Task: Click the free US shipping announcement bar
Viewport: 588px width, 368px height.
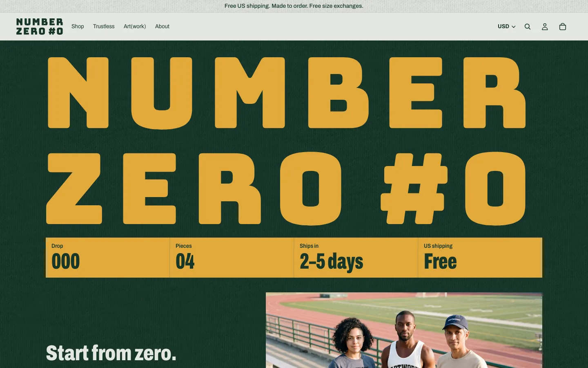Action: pos(294,6)
